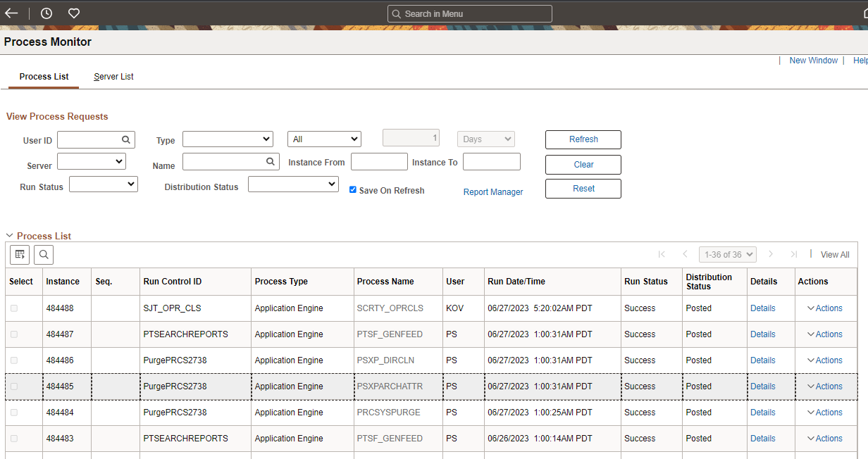Image resolution: width=868 pixels, height=459 pixels.
Task: Select the checkbox for instance 484484
Action: (15, 412)
